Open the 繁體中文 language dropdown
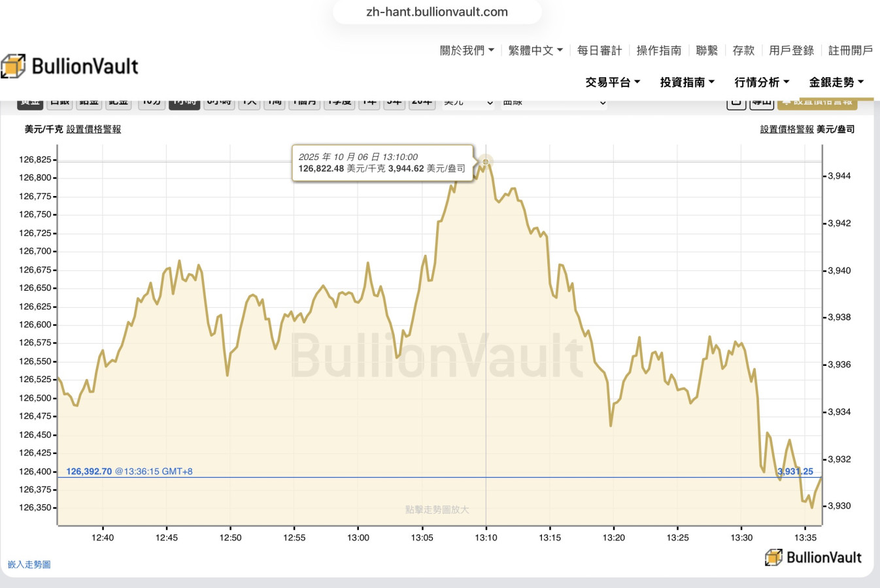 click(535, 50)
